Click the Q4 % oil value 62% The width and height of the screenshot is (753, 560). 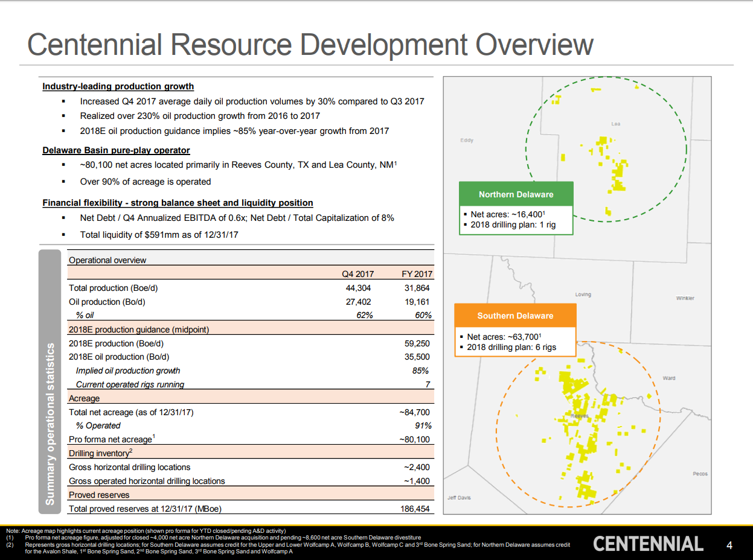365,316
